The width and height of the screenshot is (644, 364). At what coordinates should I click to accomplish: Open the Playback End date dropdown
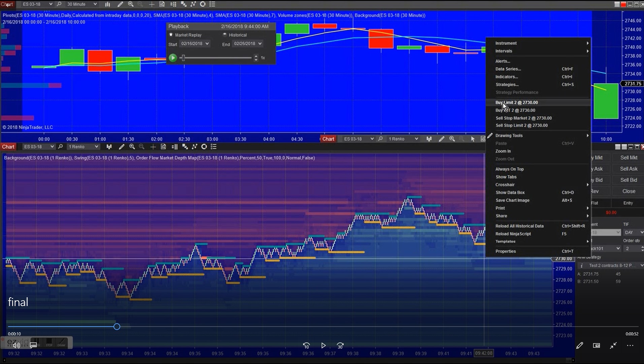point(248,43)
